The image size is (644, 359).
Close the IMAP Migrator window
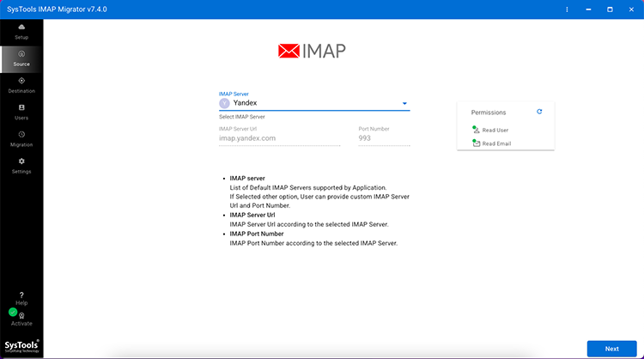631,9
